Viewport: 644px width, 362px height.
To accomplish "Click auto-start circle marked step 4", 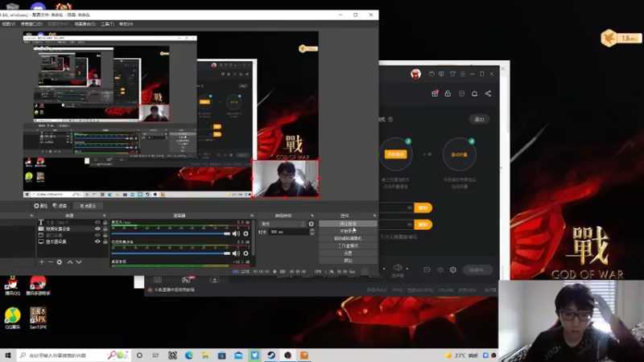I will tap(459, 154).
